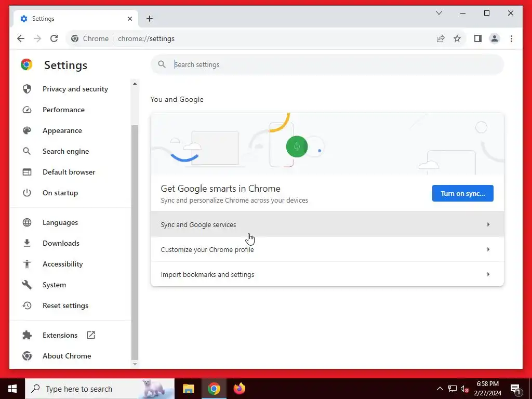Click the Chrome taskbar icon
532x399 pixels.
click(214, 389)
